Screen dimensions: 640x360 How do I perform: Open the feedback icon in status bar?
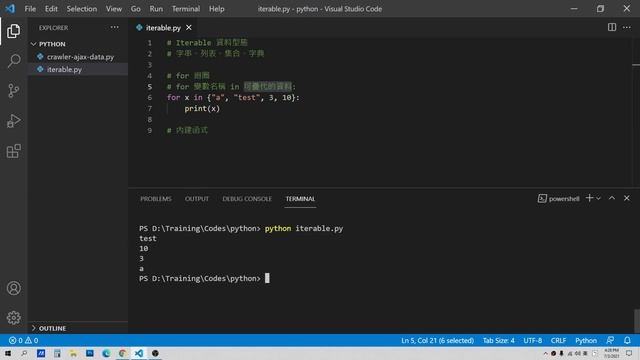click(610, 340)
